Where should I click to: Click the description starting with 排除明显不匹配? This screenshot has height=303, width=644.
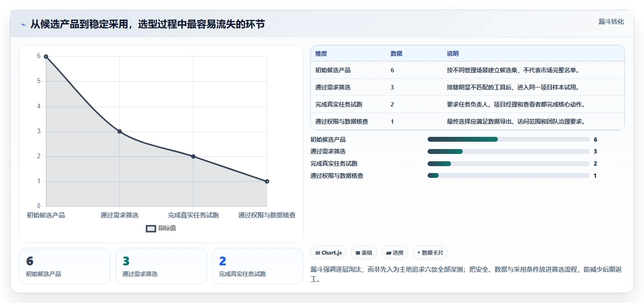pos(513,87)
